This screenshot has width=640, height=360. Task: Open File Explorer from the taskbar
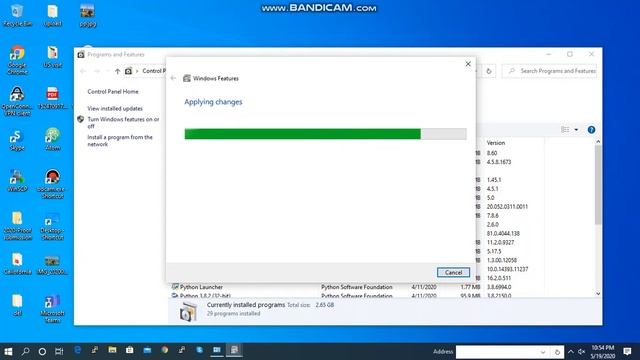coord(112,350)
